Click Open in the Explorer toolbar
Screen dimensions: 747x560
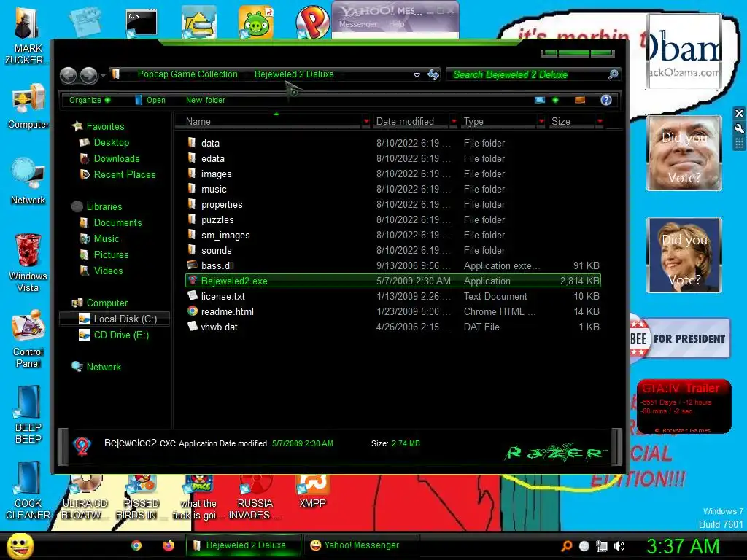tap(150, 100)
